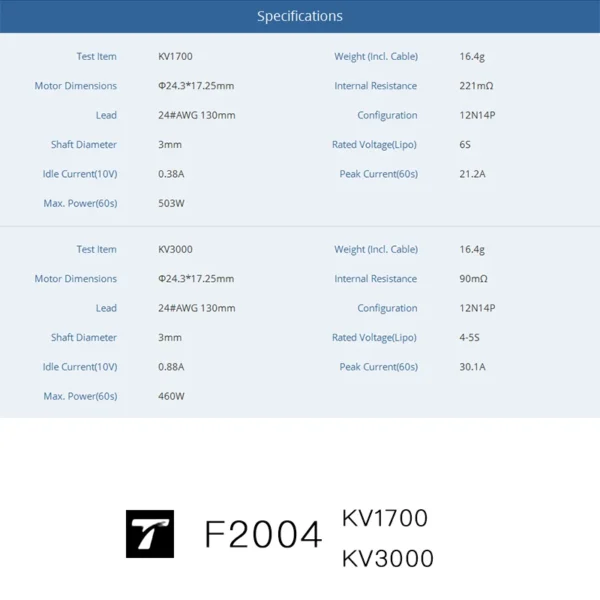Click the 0.38A Idle Current value

171,174
